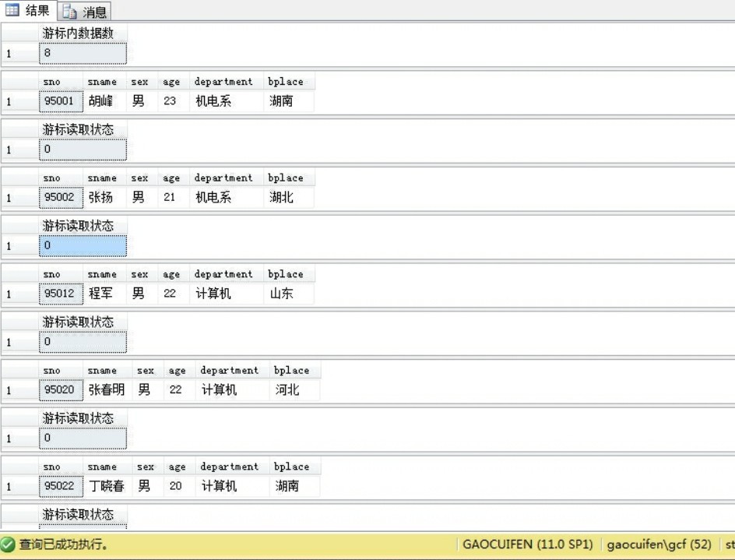The width and height of the screenshot is (735, 560).
Task: Click age cell 23 in 胡峰 row
Action: (x=174, y=101)
